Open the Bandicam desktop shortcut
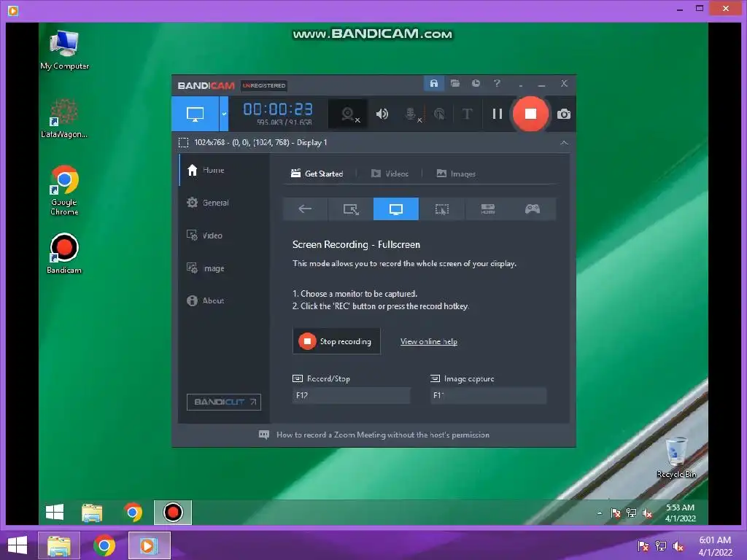747x560 pixels. 64,253
